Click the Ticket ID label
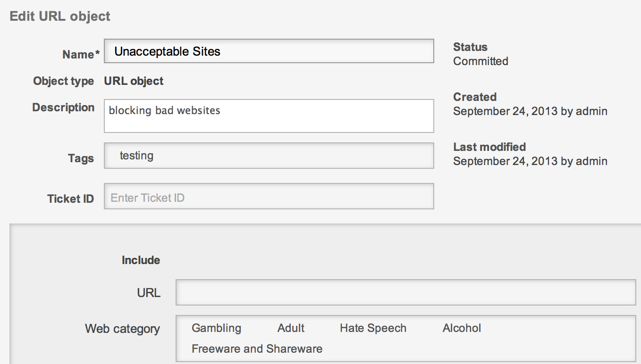 (70, 199)
